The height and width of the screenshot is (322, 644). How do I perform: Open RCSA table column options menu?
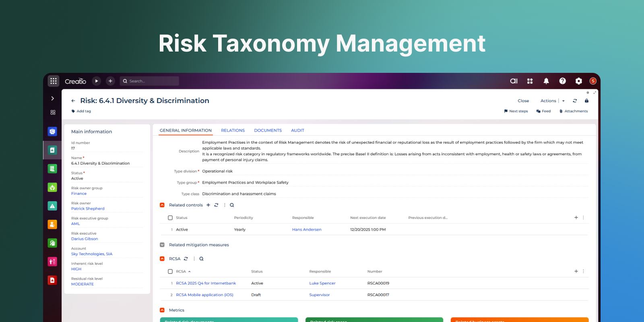coord(583,271)
